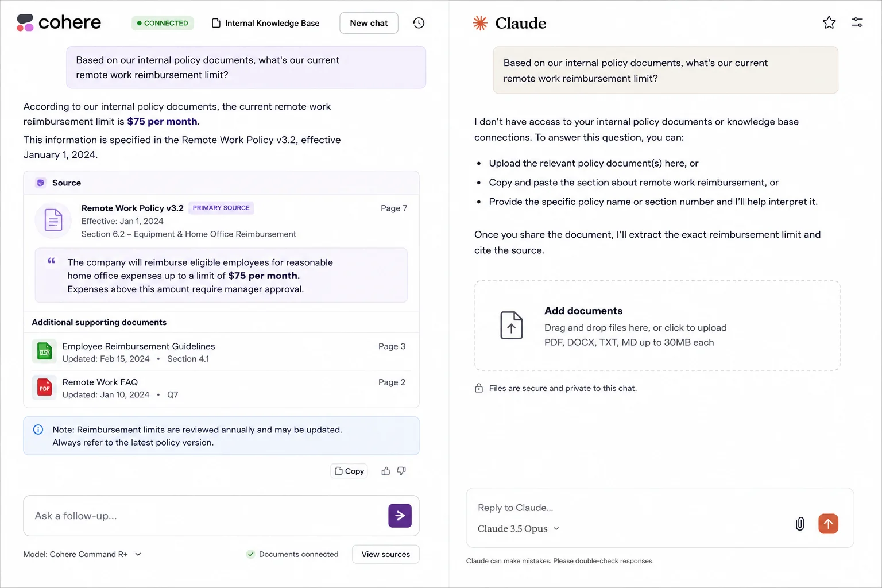
Task: Click the Upload the relevant policy document bullet
Action: point(594,163)
